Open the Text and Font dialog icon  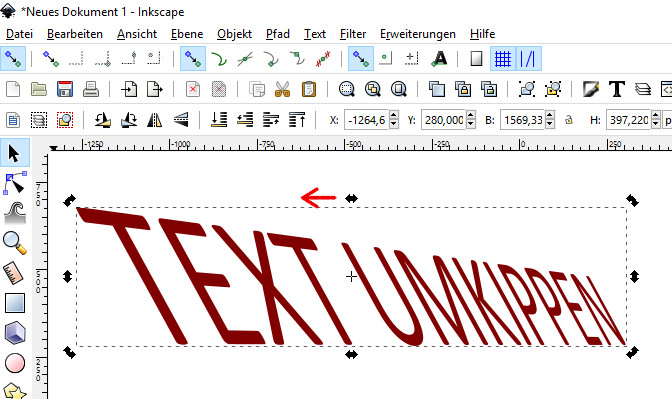[x=617, y=89]
